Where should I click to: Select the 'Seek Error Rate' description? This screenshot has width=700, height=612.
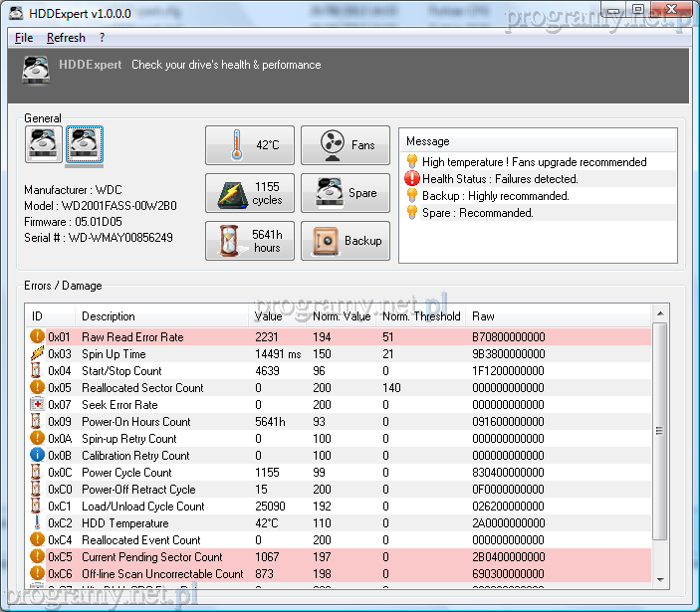tap(119, 405)
